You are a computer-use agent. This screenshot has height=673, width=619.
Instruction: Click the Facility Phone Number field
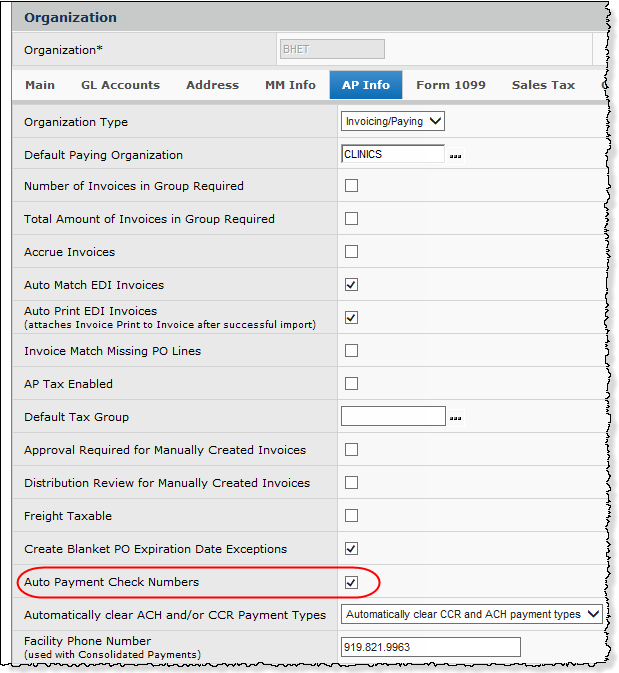pyautogui.click(x=430, y=647)
